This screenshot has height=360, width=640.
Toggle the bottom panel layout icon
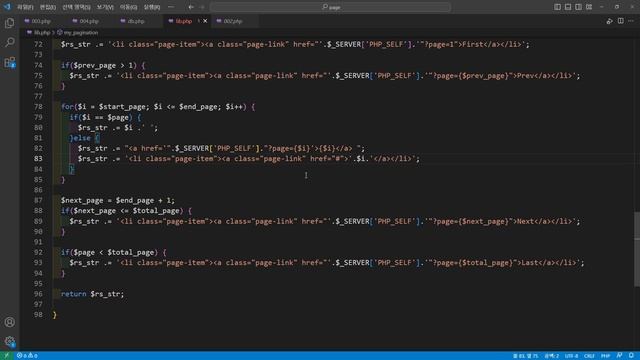tap(568, 7)
